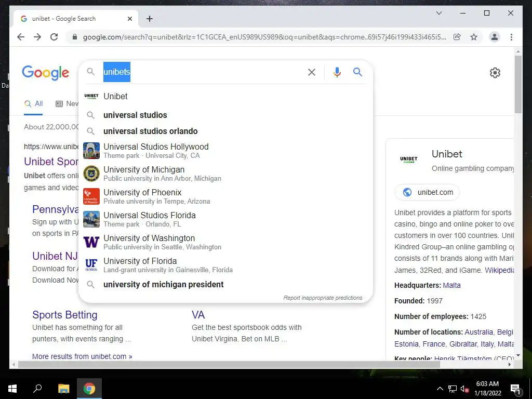The image size is (532, 399).
Task: Open the Sports Betting sitelink
Action: 65,315
